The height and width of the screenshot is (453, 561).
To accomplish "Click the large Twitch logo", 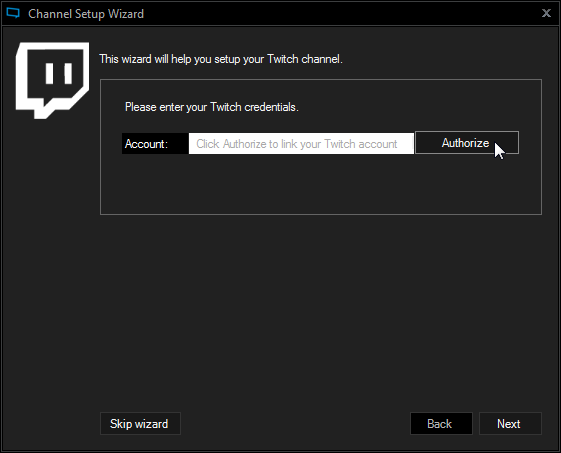I will point(52,81).
